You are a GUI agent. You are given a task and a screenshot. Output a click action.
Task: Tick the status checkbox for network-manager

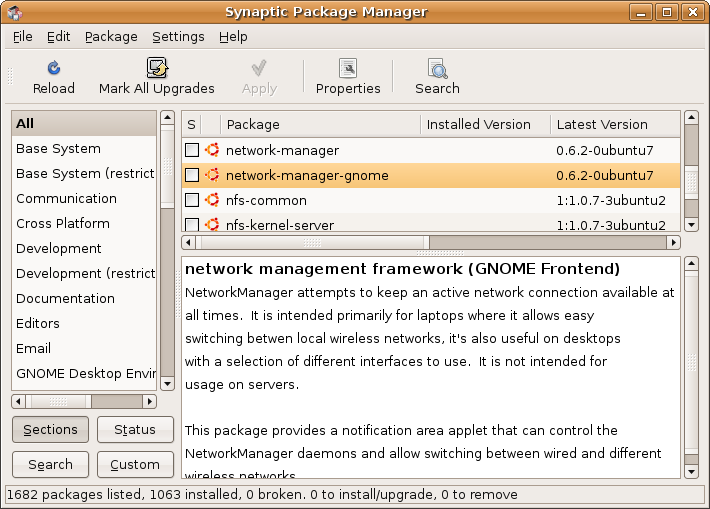pos(192,150)
